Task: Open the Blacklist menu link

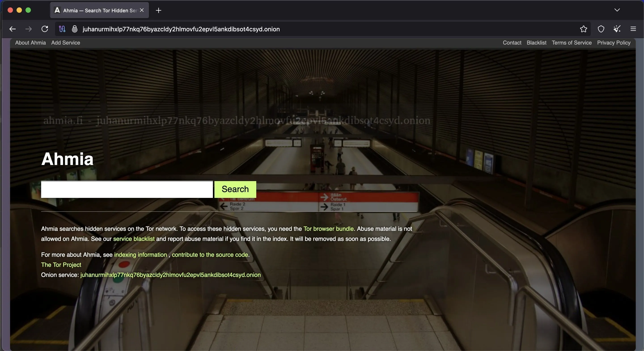Action: 536,43
